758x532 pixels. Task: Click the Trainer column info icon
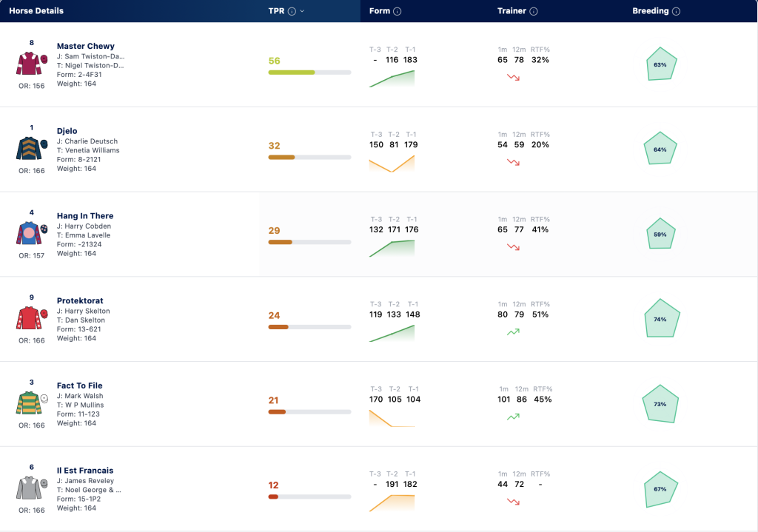point(534,11)
